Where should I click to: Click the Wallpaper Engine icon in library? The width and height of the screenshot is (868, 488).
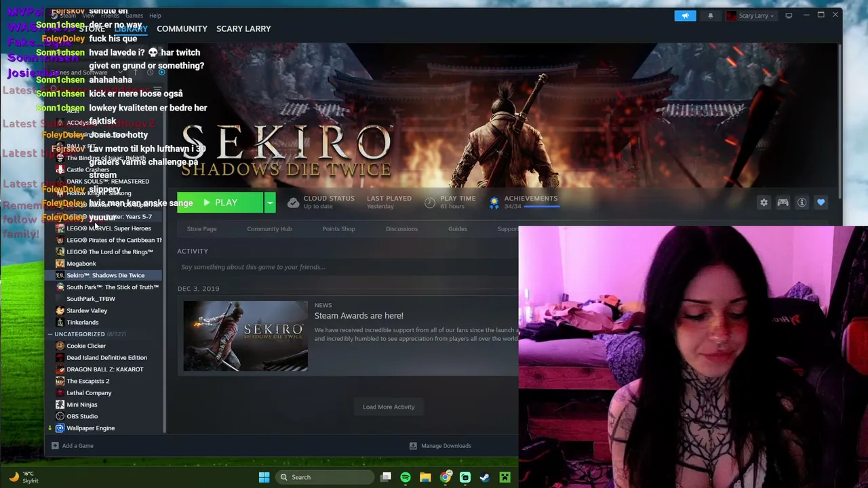pyautogui.click(x=60, y=428)
